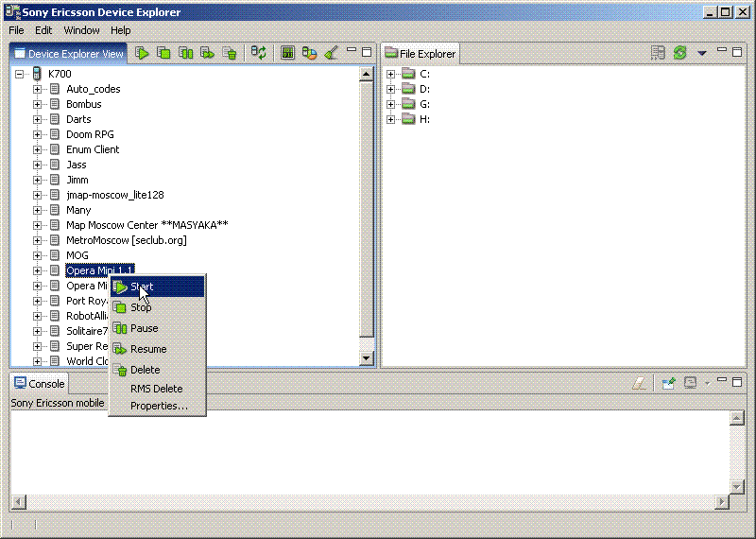Select the Many application entry
The height and width of the screenshot is (539, 756).
[x=78, y=210]
